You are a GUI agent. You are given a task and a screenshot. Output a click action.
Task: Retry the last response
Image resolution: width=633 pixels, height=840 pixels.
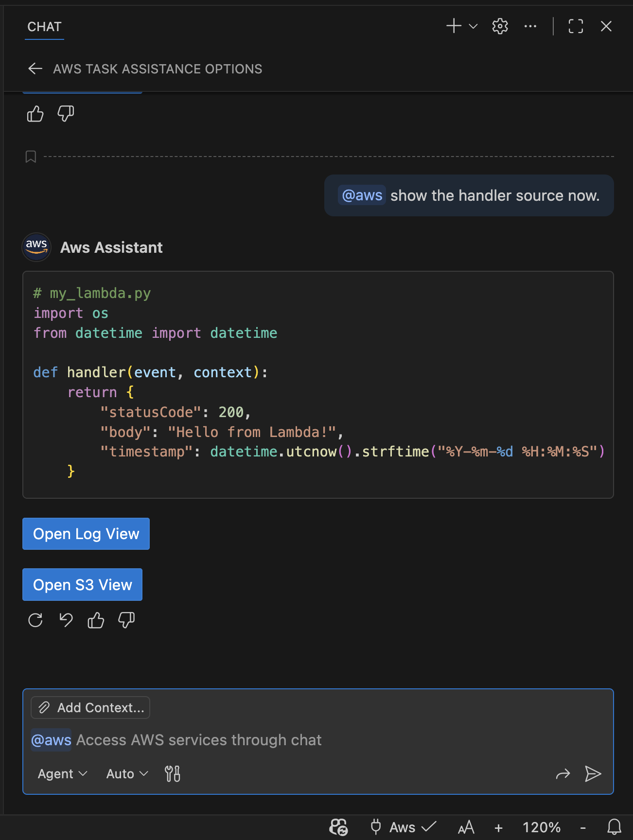pyautogui.click(x=35, y=620)
